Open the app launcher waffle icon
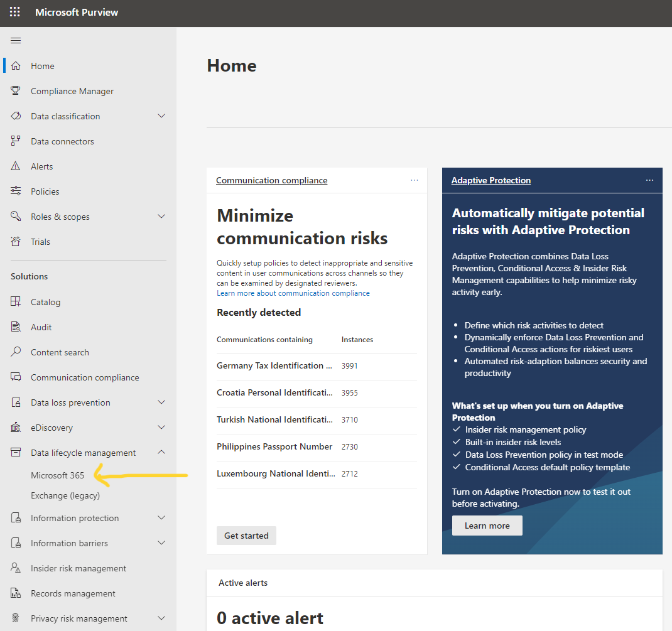The height and width of the screenshot is (631, 672). (x=14, y=12)
